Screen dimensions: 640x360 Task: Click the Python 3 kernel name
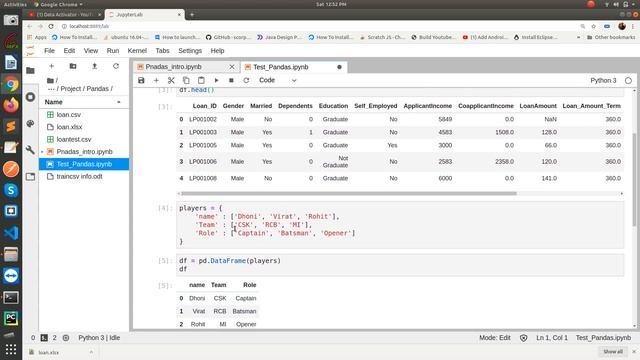click(603, 80)
